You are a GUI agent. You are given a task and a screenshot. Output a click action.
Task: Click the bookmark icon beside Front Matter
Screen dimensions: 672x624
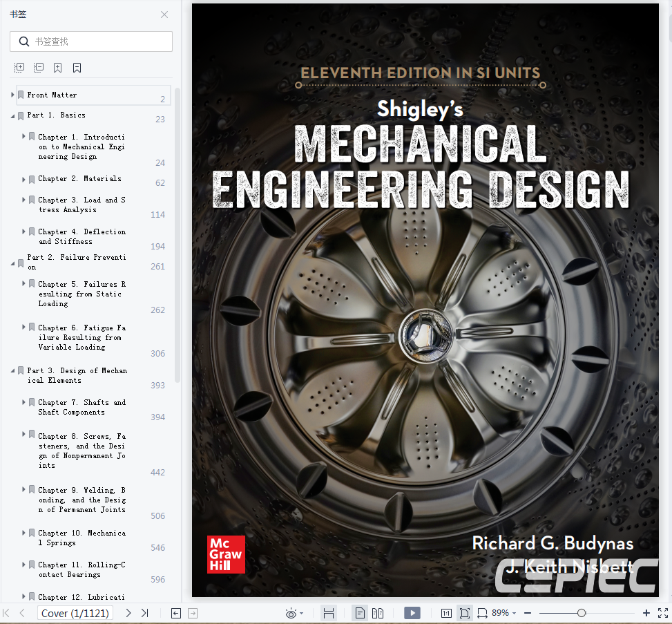[x=21, y=95]
